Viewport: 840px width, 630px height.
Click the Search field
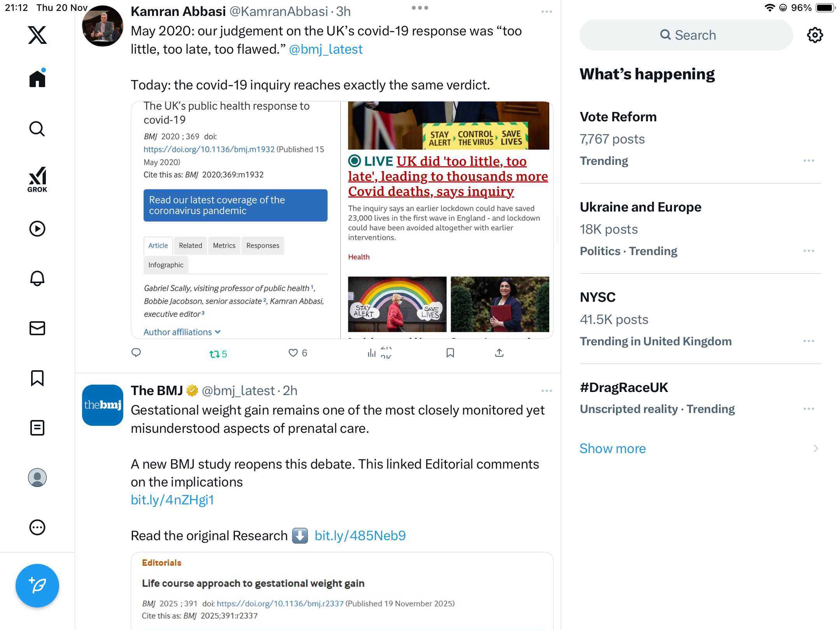click(x=686, y=35)
